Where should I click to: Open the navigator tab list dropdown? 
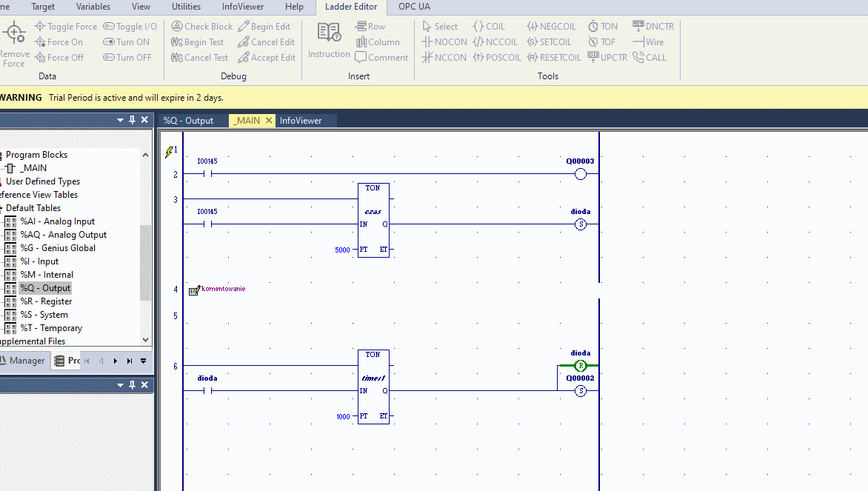tap(144, 361)
